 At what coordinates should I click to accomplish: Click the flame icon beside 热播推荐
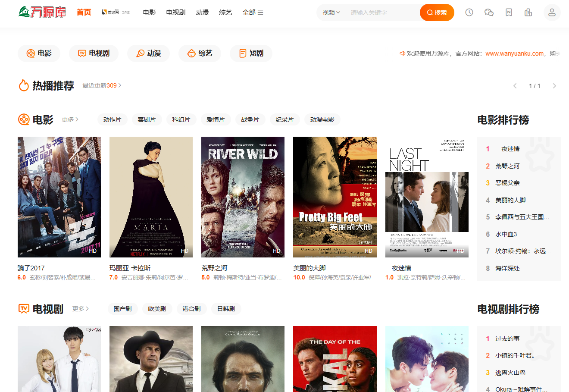tap(23, 85)
